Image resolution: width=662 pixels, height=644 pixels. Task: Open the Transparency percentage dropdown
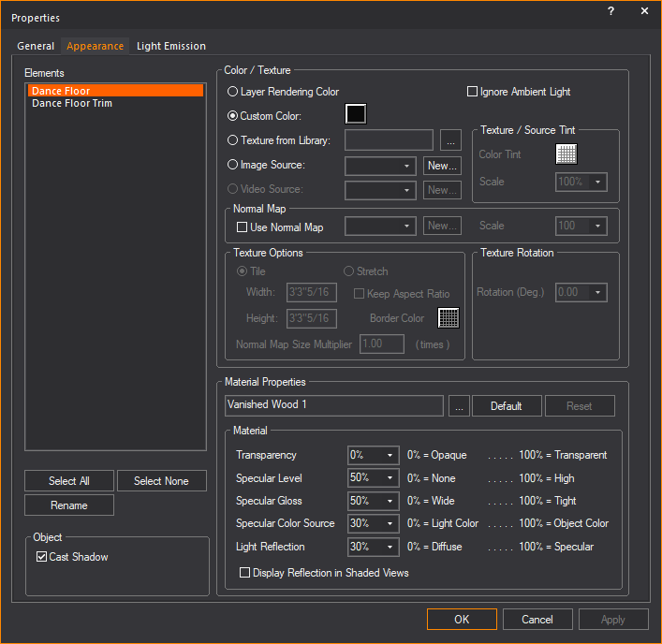(374, 455)
